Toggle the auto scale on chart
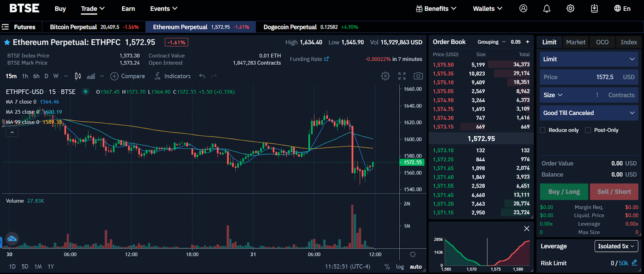The width and height of the screenshot is (644, 274). 416,266
